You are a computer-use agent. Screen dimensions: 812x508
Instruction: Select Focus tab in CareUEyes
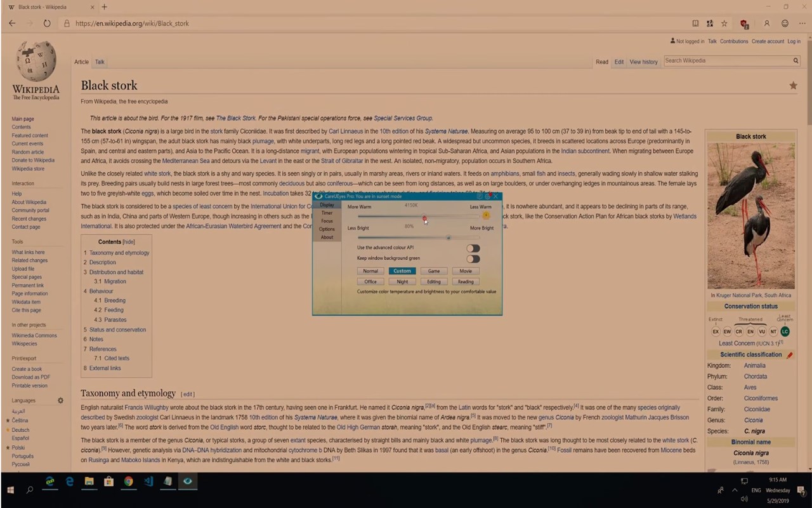tap(327, 221)
